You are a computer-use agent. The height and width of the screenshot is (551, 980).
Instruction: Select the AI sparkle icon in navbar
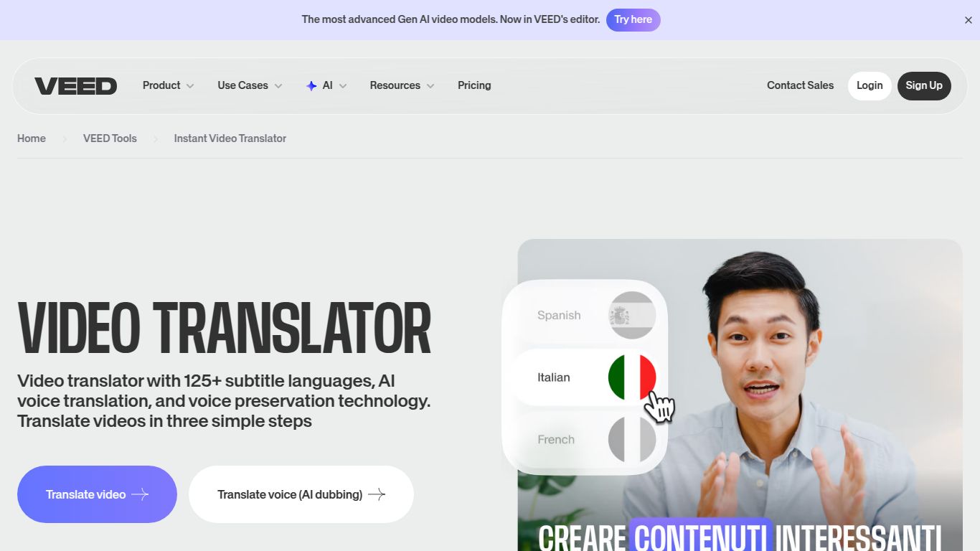coord(311,85)
